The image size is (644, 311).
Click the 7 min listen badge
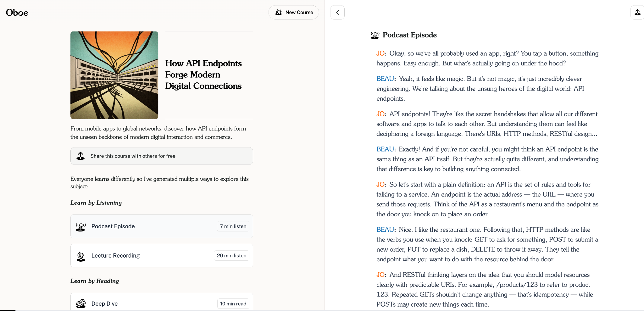(x=233, y=226)
